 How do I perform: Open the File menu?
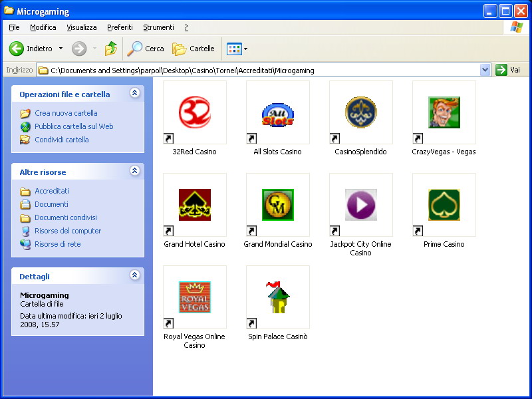point(14,27)
